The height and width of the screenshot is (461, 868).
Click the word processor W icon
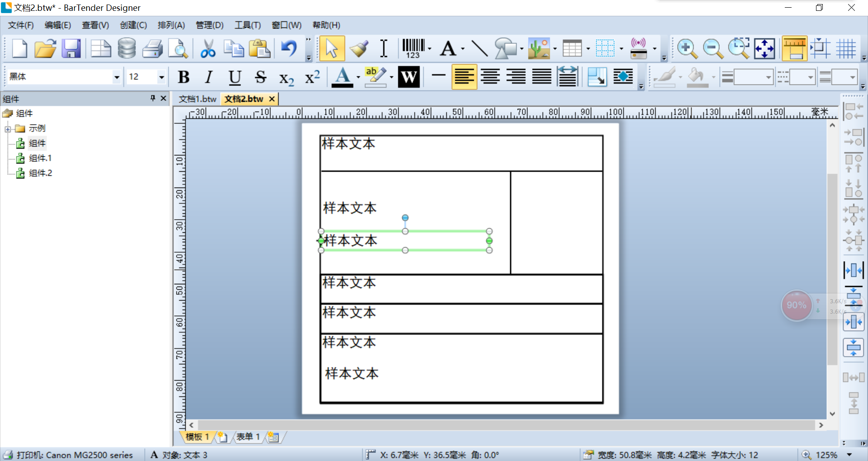pyautogui.click(x=409, y=77)
